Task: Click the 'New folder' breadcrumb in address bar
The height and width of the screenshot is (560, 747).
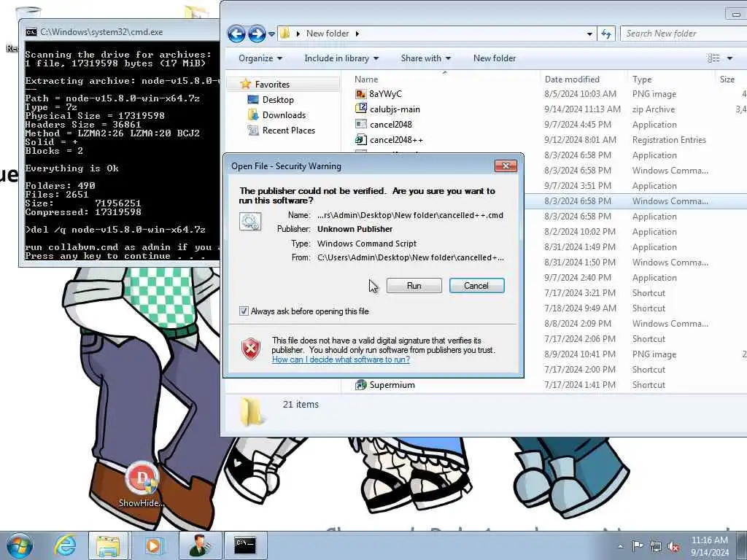Action: click(328, 34)
